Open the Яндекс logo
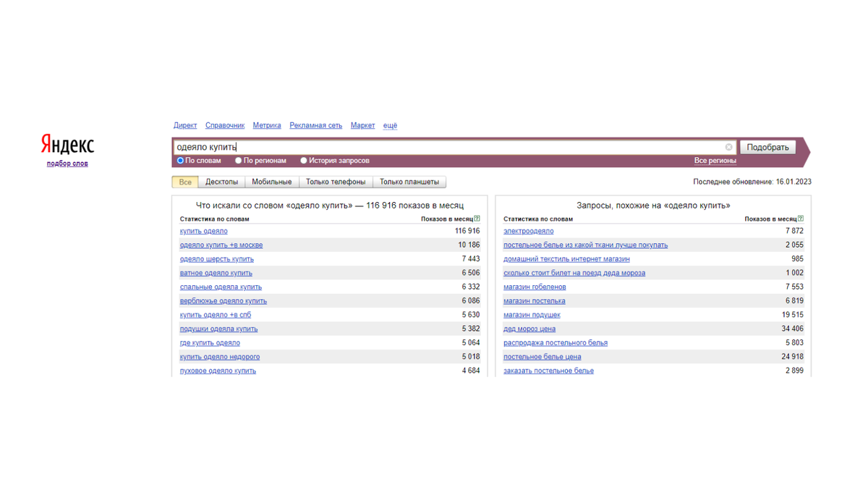 [x=67, y=145]
